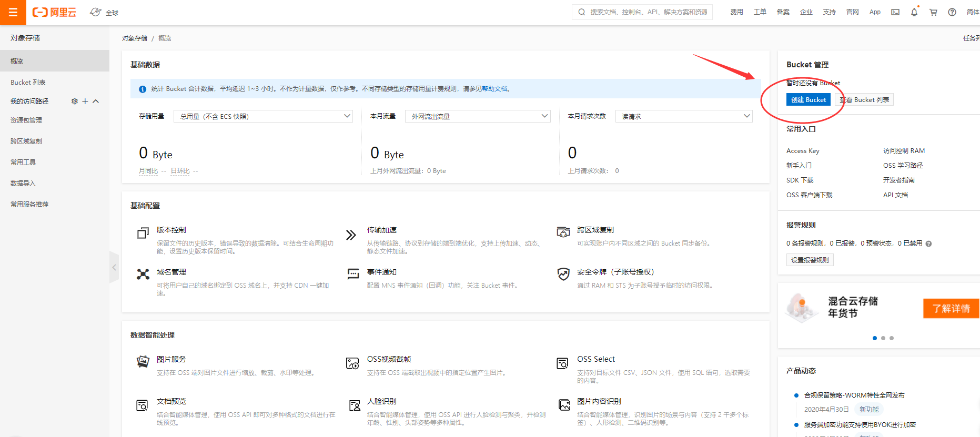Open the hamburger menu in the top-left
Image resolution: width=980 pixels, height=437 pixels.
13,13
